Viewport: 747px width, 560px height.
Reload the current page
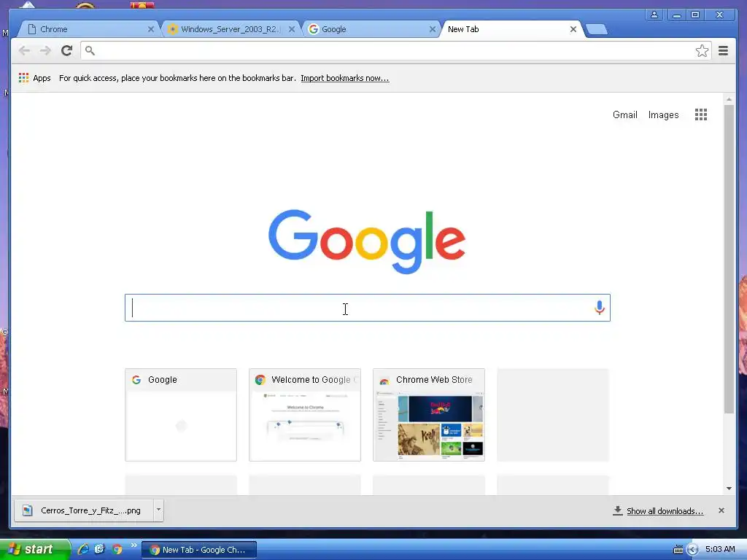(x=66, y=50)
